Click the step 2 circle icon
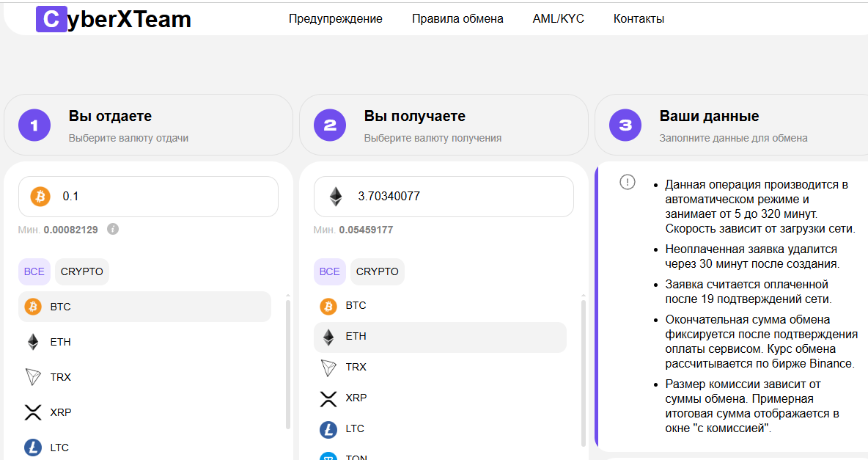The image size is (868, 460). pyautogui.click(x=330, y=125)
